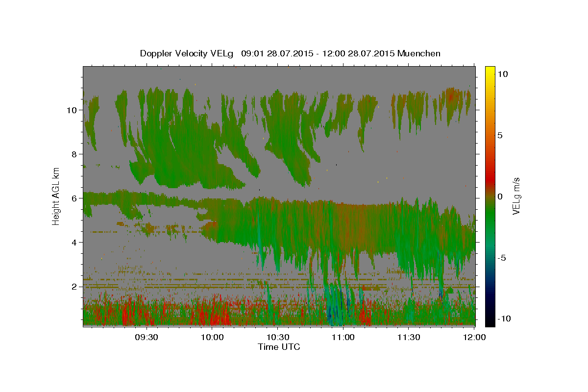
Task: Click the 'VELg m/s' colorbar label
Action: [x=516, y=196]
